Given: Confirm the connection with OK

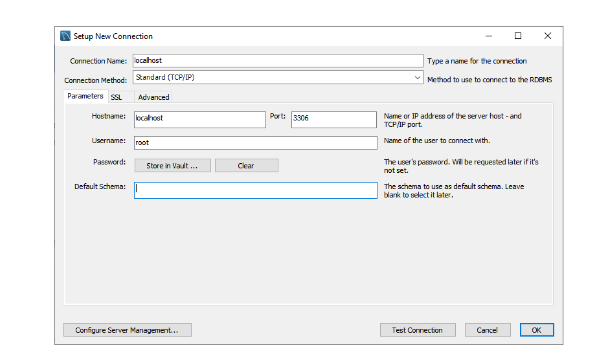Looking at the screenshot, I should coord(537,330).
